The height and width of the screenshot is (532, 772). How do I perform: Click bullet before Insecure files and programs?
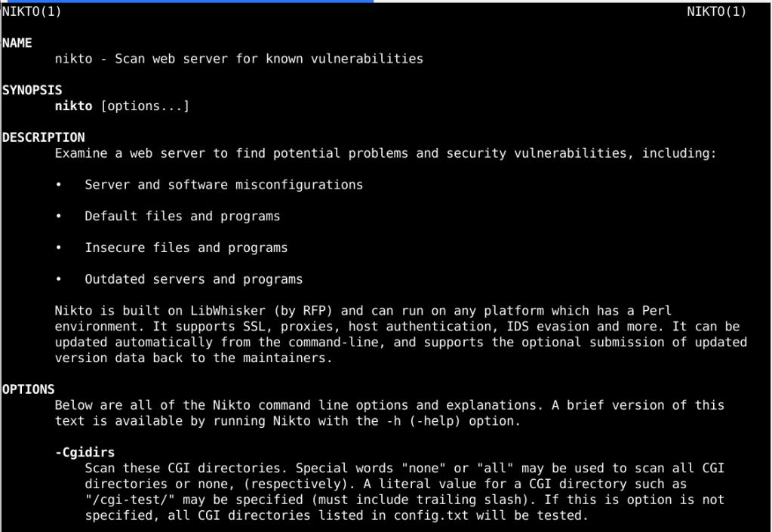click(59, 248)
